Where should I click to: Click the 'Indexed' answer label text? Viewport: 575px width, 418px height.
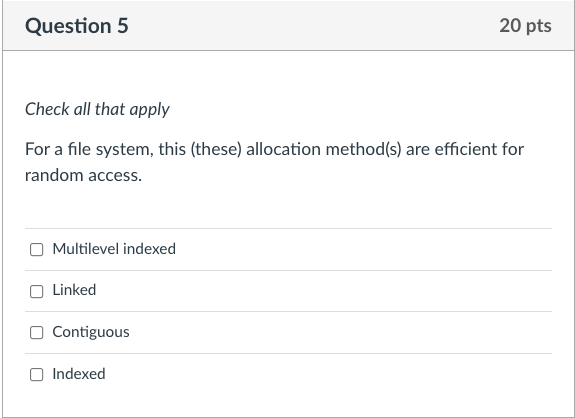tap(79, 374)
